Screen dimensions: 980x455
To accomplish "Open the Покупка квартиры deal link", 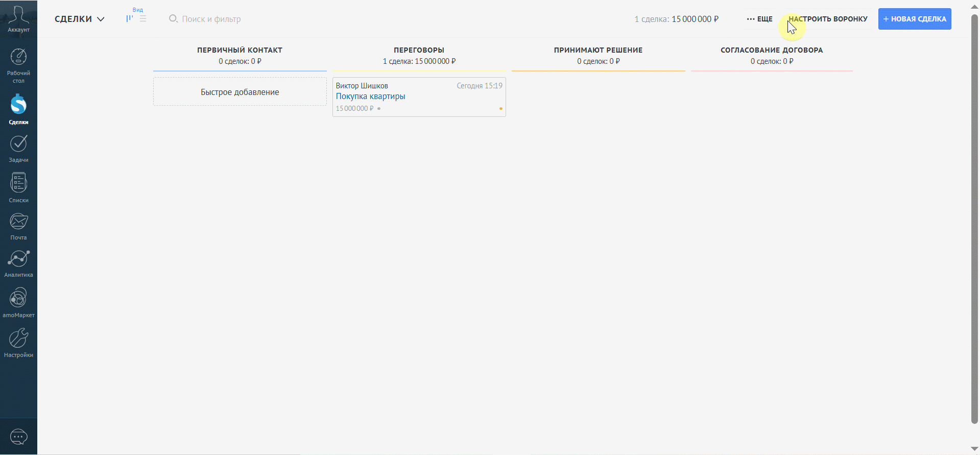I will 370,97.
